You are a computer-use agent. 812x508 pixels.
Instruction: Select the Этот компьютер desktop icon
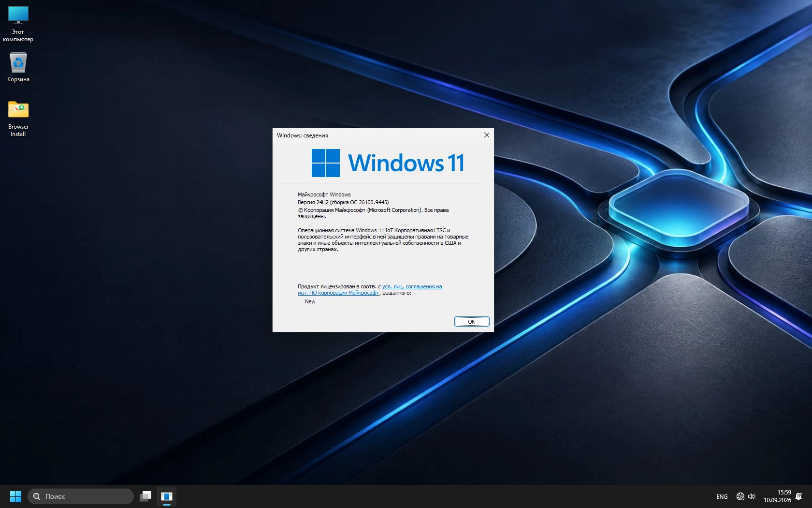click(x=18, y=23)
